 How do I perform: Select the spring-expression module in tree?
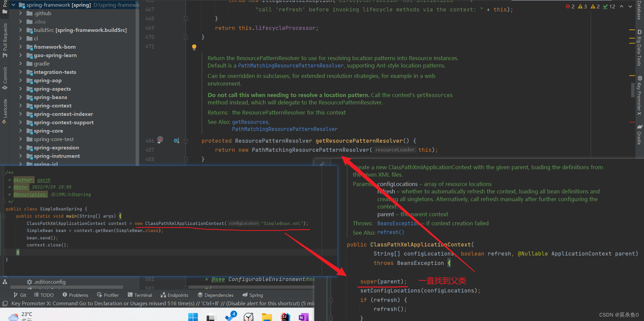point(56,148)
